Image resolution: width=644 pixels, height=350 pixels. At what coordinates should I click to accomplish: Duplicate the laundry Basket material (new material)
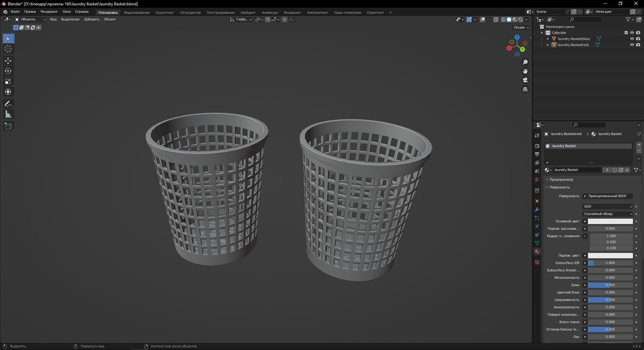pos(621,170)
